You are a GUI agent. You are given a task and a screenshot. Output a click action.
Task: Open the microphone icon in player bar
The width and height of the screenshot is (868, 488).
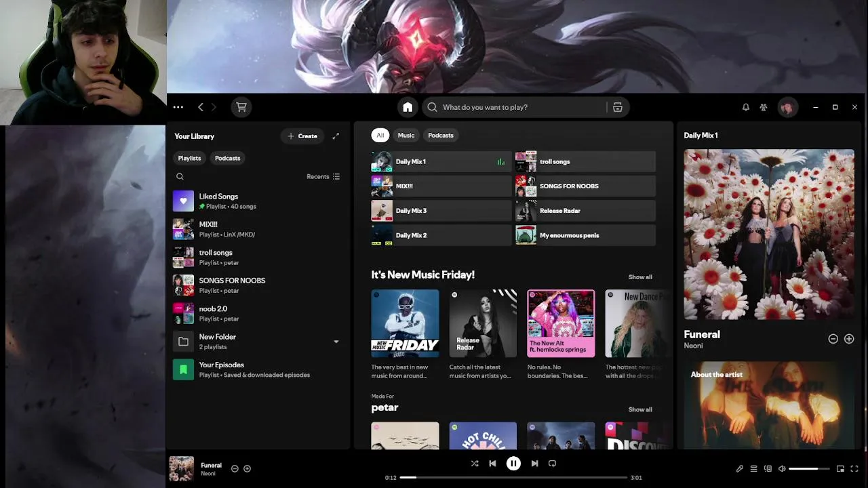pos(740,468)
